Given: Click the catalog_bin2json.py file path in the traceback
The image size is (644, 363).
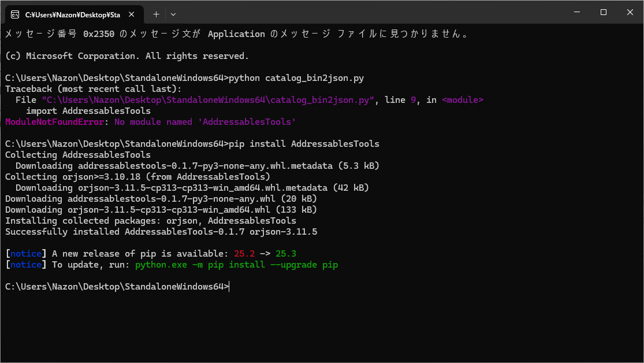Looking at the screenshot, I should 209,100.
